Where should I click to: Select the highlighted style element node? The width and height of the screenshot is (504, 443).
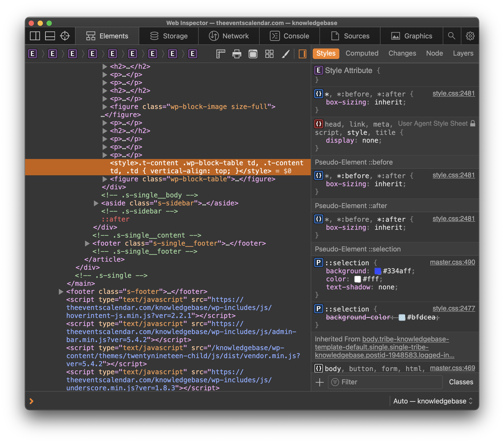tap(168, 167)
